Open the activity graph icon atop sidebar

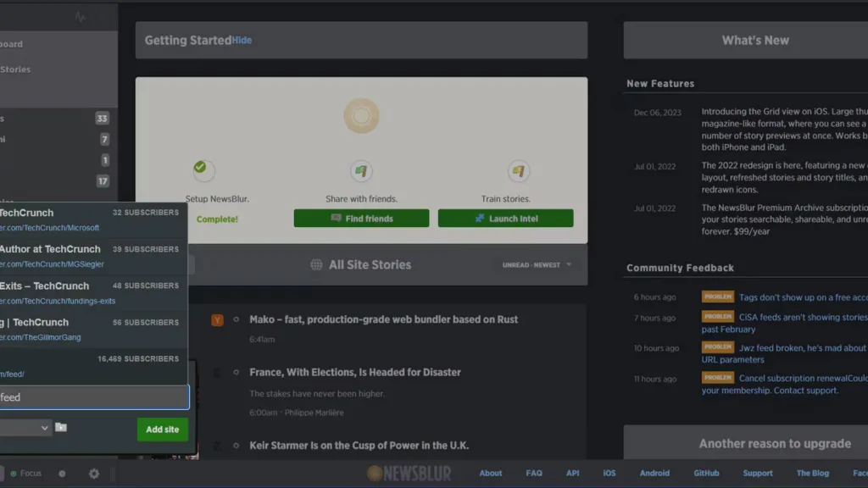[x=81, y=17]
